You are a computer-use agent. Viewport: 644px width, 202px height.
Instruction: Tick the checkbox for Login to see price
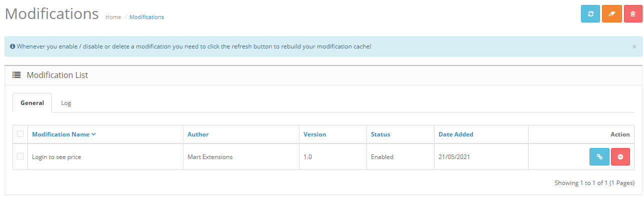20,156
